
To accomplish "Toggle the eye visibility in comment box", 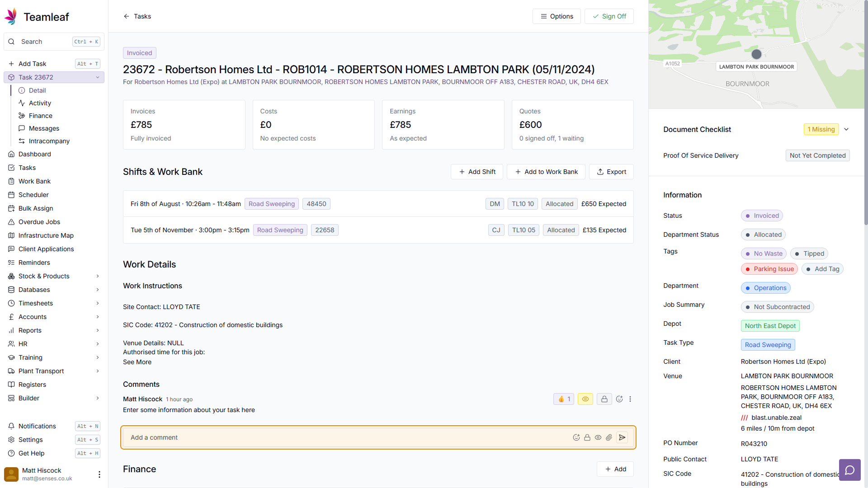I will tap(598, 437).
